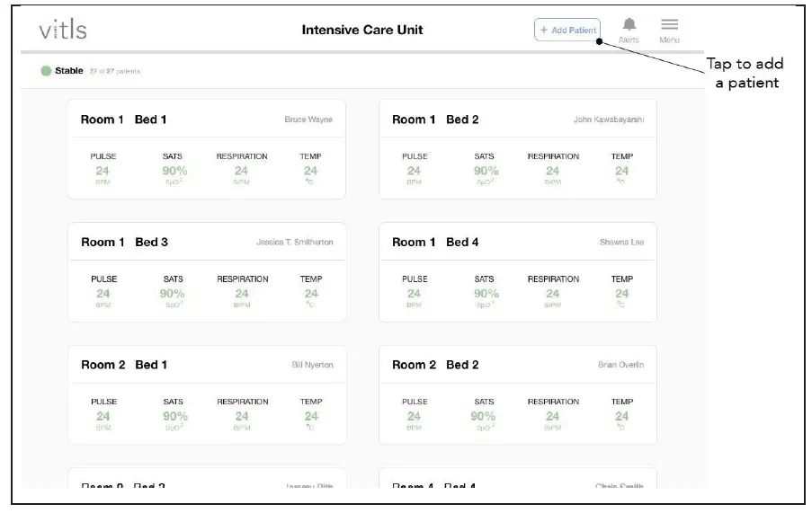
Task: Click the Alerts bell icon
Action: point(629,25)
